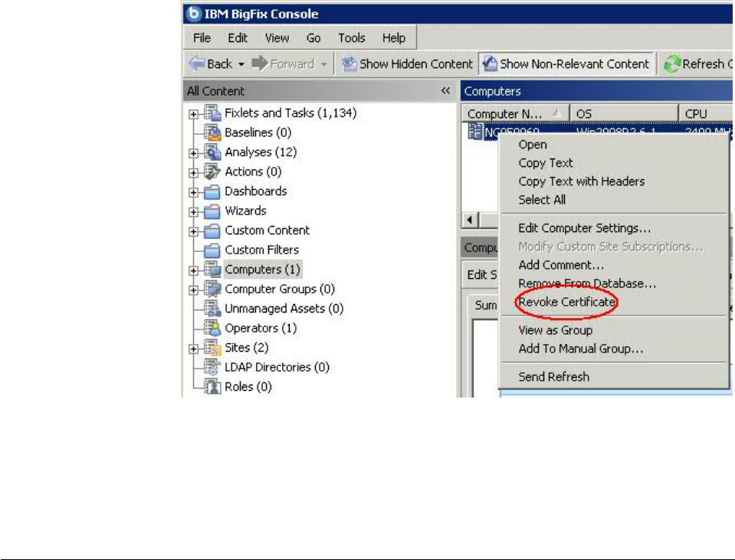Open the Back history dropdown arrow
The image size is (735, 560).
pyautogui.click(x=241, y=64)
